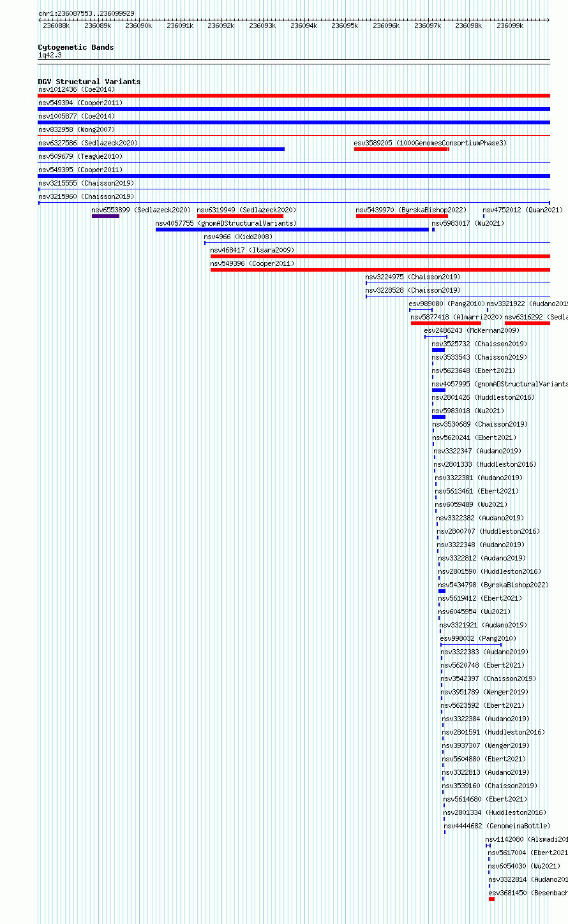The image size is (568, 924).
Task: Select the nsv3322812 (Audano2019) label
Action: 482,558
